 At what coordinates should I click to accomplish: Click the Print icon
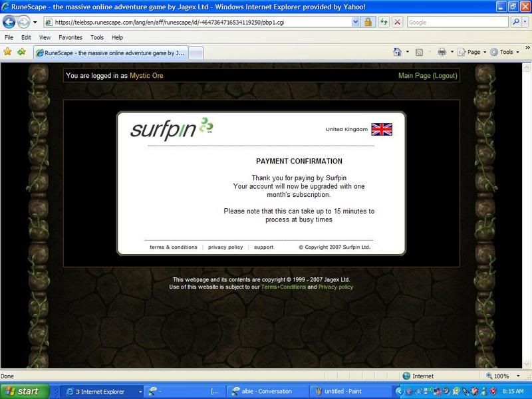pos(442,52)
